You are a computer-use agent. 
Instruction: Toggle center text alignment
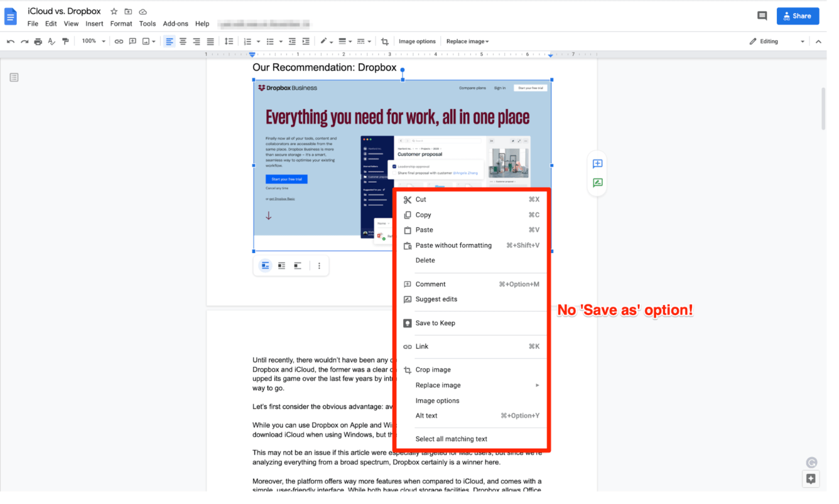pos(183,41)
